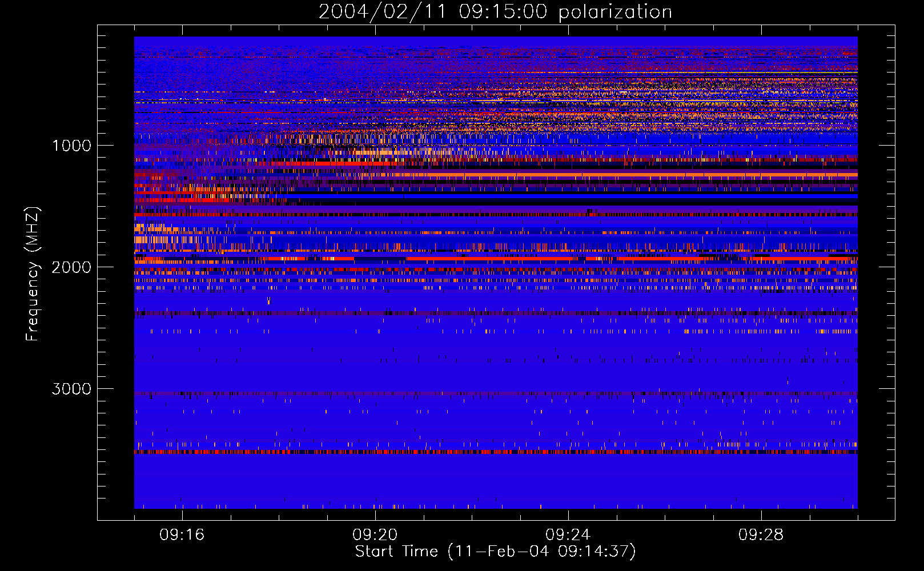This screenshot has height=571, width=924.
Task: Click the 3000 frequency tick label
Action: coord(71,389)
